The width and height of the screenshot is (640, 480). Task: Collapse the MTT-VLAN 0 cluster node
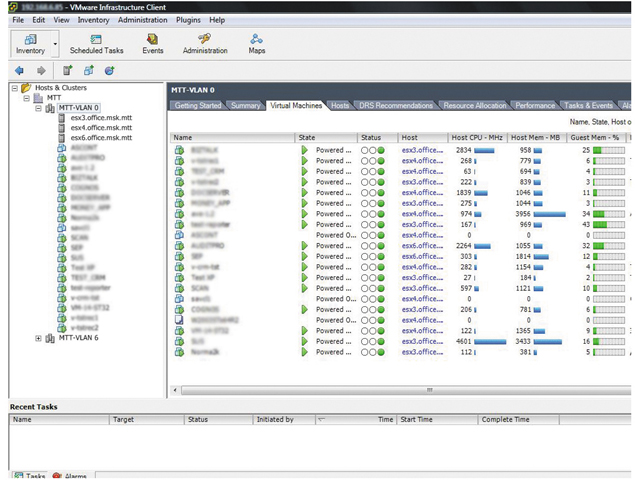click(38, 108)
